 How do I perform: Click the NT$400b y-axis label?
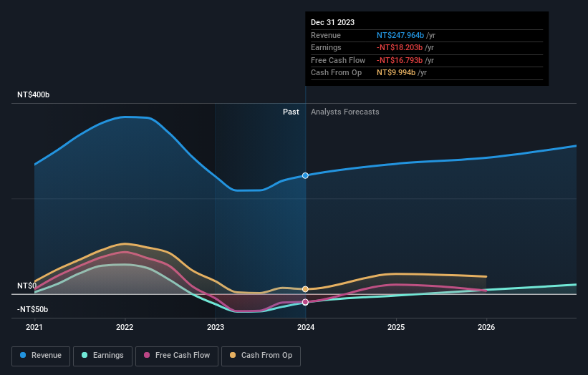34,94
